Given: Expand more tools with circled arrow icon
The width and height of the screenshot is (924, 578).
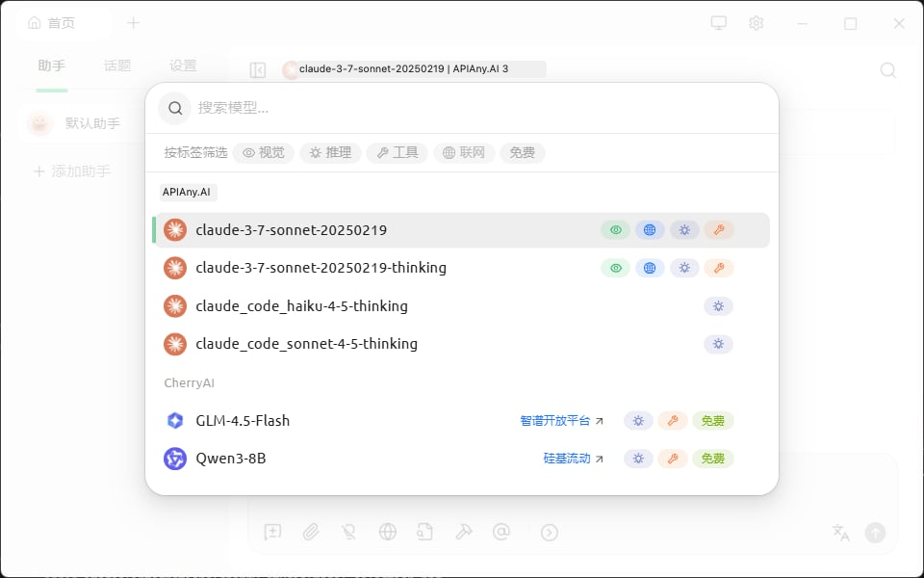Looking at the screenshot, I should point(550,533).
